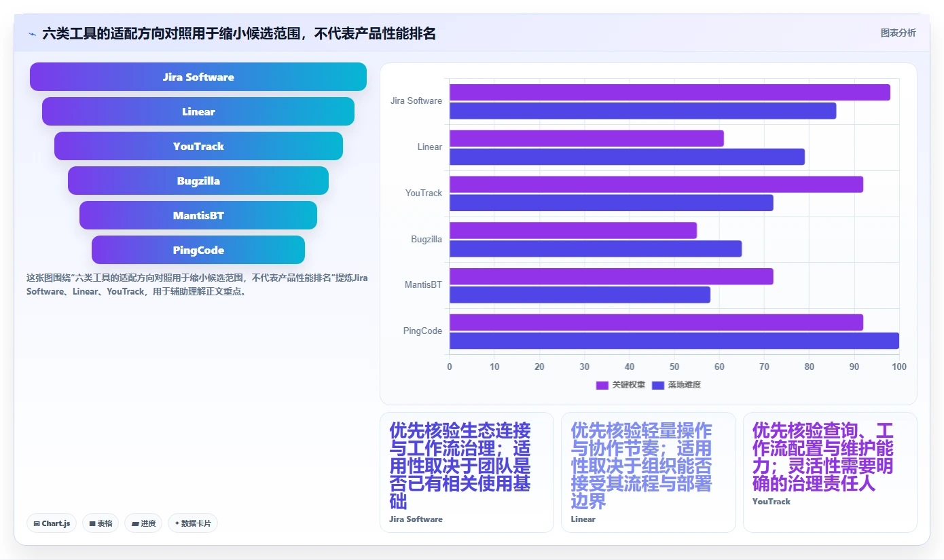
Task: Click the blue 落地难度 bar for Bugzilla
Action: (596, 248)
